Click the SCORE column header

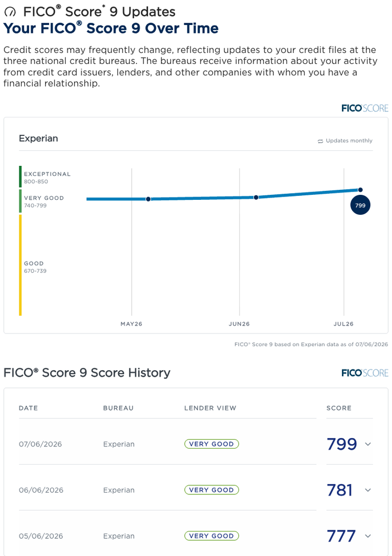click(339, 408)
